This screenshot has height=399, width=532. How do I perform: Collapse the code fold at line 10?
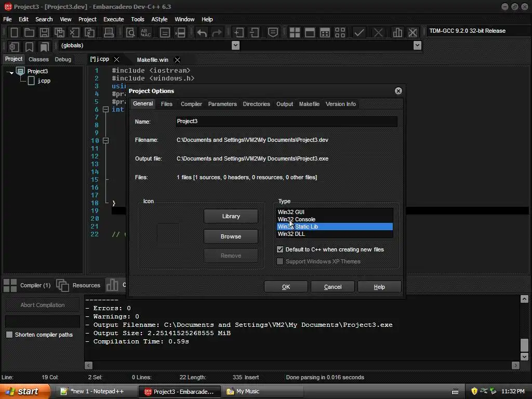click(x=105, y=140)
